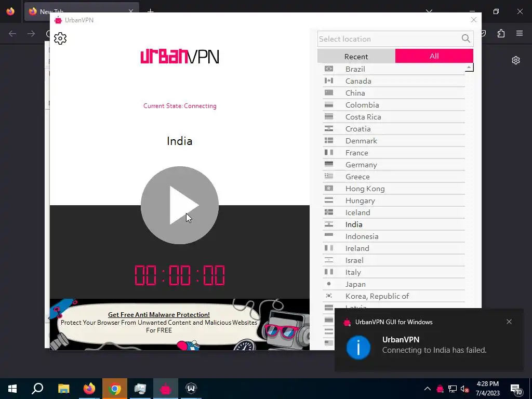Pick India from the location list

click(394, 224)
